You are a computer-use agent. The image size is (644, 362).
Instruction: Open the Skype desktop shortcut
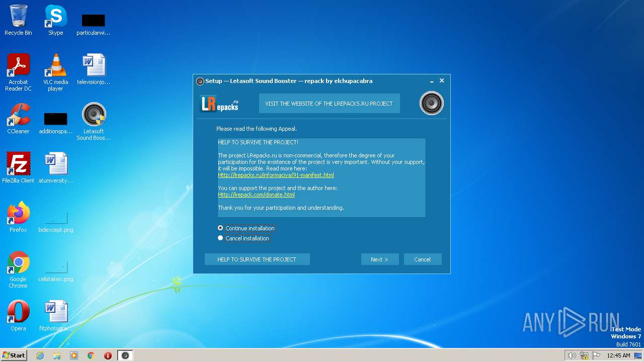tap(55, 20)
